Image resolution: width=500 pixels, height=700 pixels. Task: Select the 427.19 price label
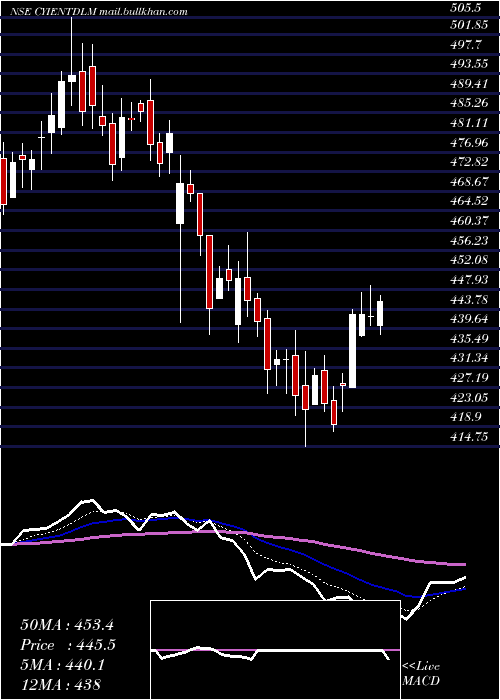(471, 378)
